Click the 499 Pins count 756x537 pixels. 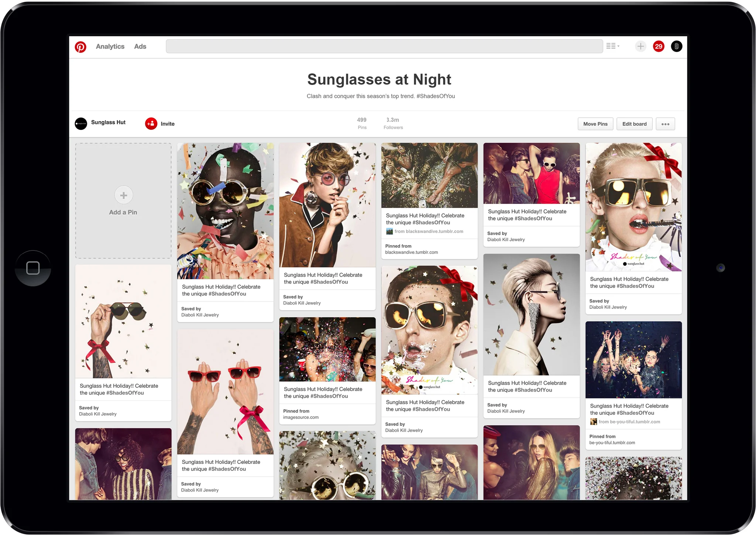point(362,123)
